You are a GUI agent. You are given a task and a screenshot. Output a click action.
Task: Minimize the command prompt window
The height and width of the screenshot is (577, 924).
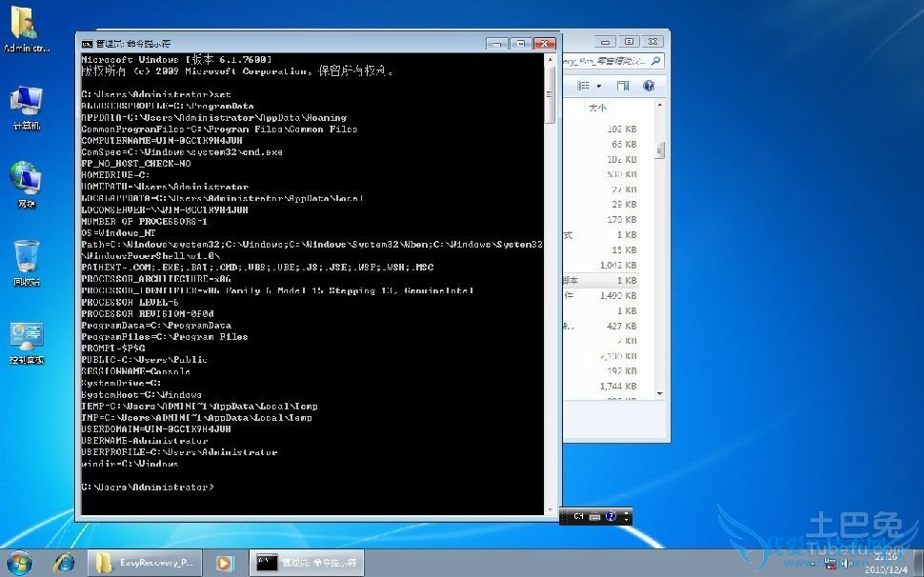(x=496, y=44)
